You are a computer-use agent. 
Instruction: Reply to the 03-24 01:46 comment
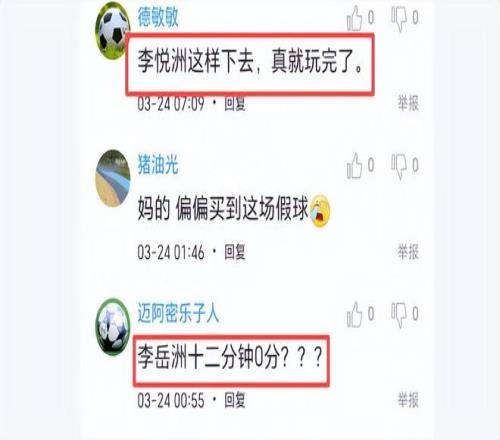[x=235, y=252]
